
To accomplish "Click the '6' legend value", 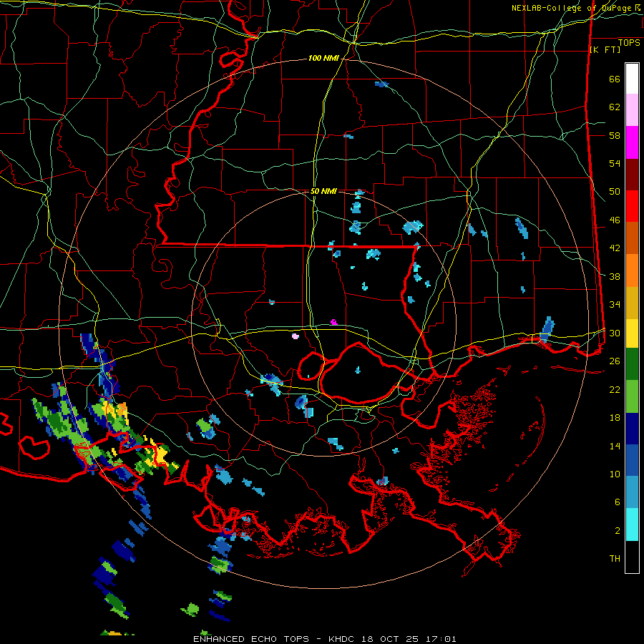I will [618, 502].
